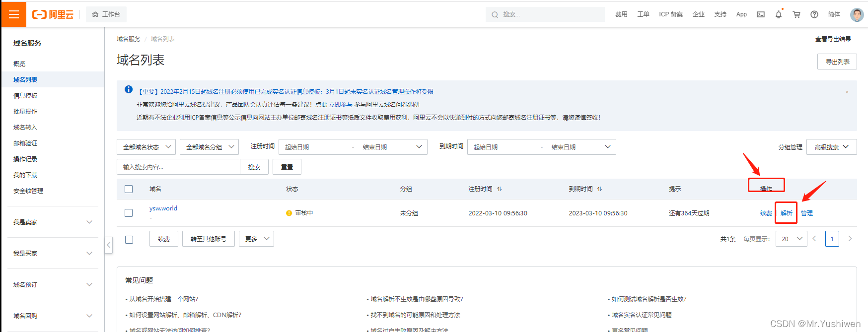Open the shopping cart icon
The height and width of the screenshot is (332, 868).
(796, 14)
